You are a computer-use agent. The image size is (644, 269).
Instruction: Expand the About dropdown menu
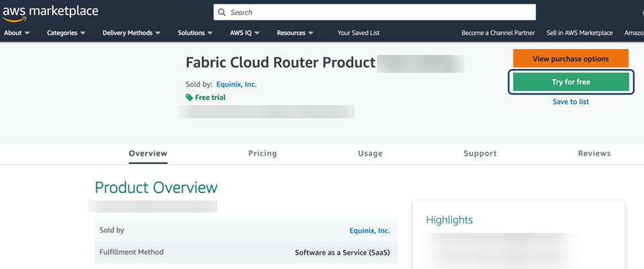[x=17, y=33]
